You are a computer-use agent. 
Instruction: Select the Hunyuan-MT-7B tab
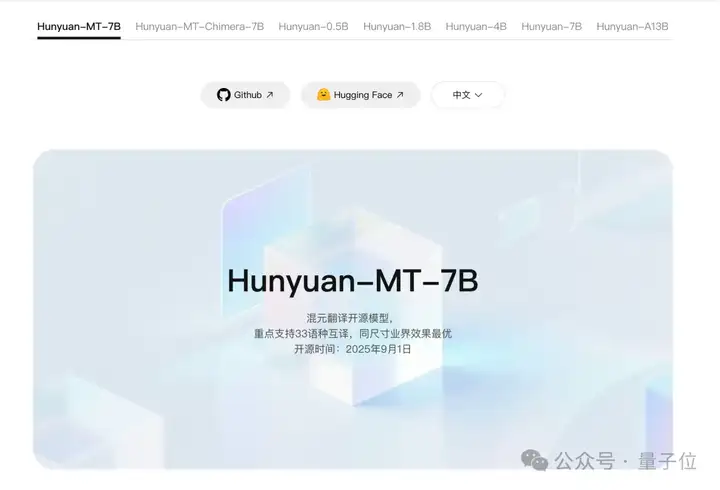click(x=79, y=27)
